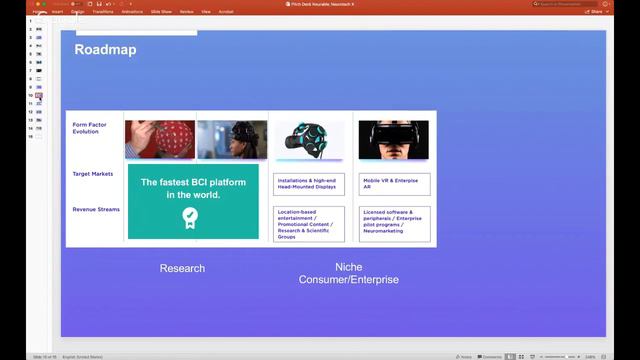Switch to the Animations tab

(132, 12)
